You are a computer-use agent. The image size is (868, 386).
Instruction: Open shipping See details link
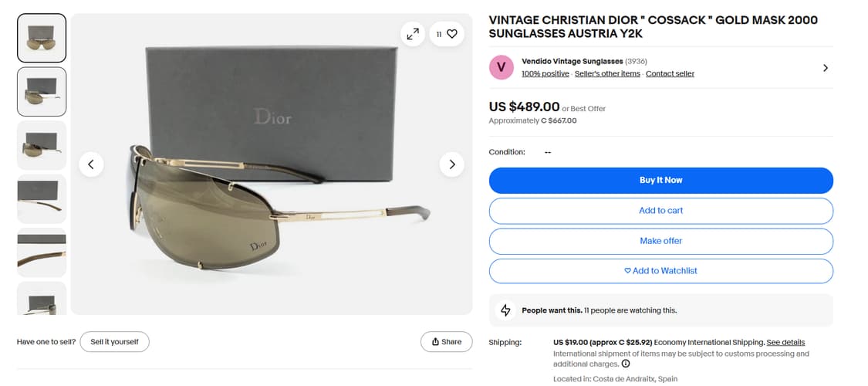785,342
